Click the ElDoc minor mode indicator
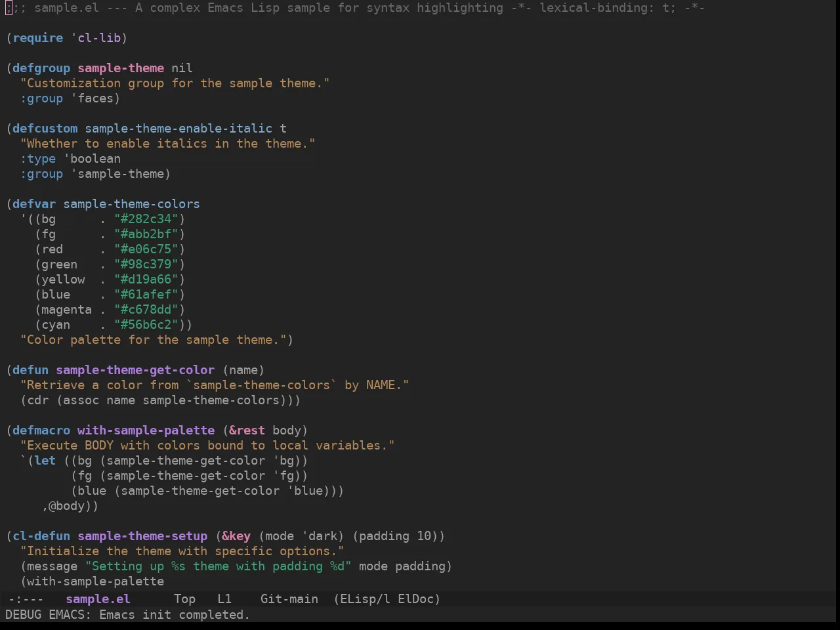 [x=416, y=599]
